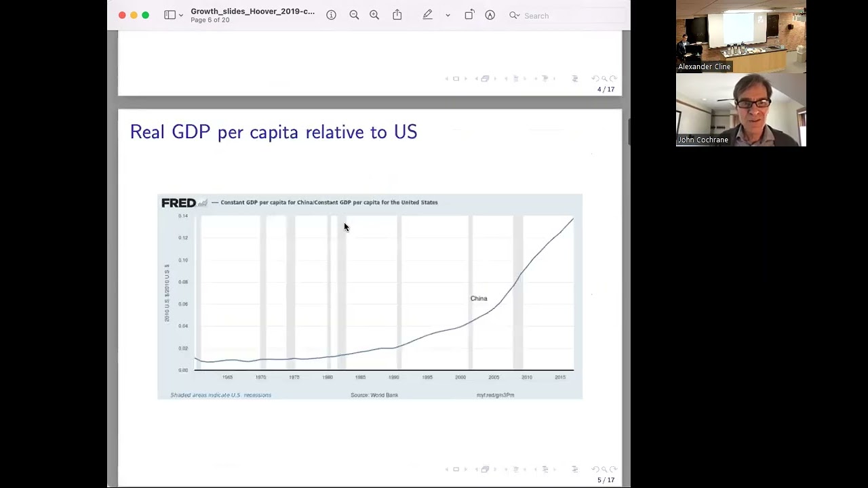868x488 pixels.
Task: Click the beamer search magnifier on slide 4/17
Action: [604, 79]
